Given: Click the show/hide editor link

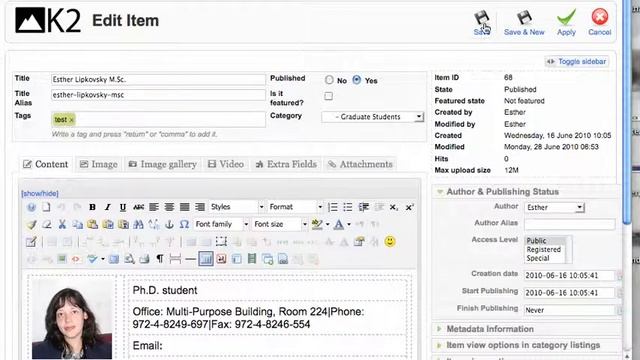Looking at the screenshot, I should pyautogui.click(x=40, y=193).
